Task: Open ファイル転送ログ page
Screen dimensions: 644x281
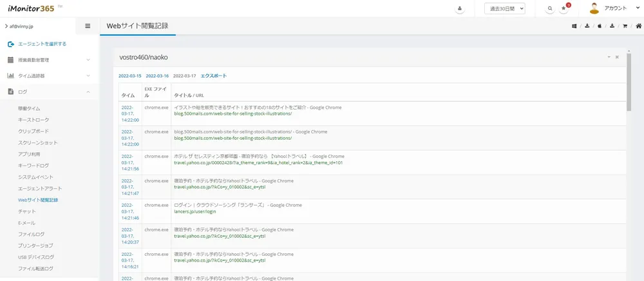Action: (x=35, y=269)
